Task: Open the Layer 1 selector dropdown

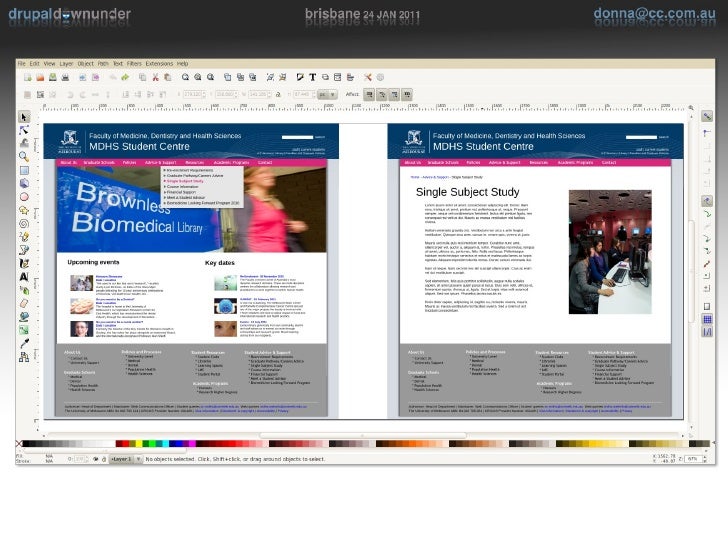Action: pos(126,459)
